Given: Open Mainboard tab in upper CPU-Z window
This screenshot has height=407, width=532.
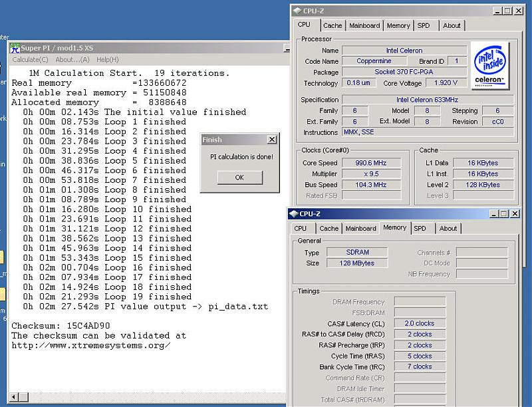Looking at the screenshot, I should pyautogui.click(x=364, y=25).
